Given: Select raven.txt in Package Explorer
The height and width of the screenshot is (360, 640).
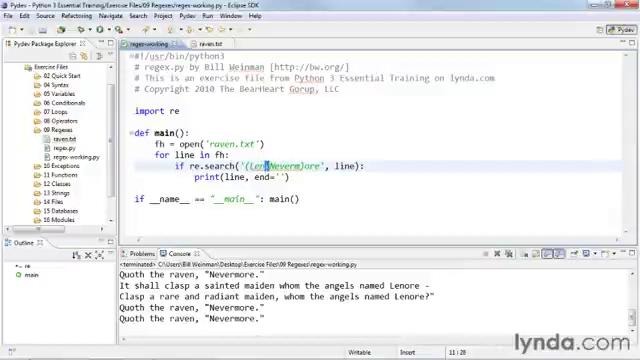Looking at the screenshot, I should pos(64,139).
